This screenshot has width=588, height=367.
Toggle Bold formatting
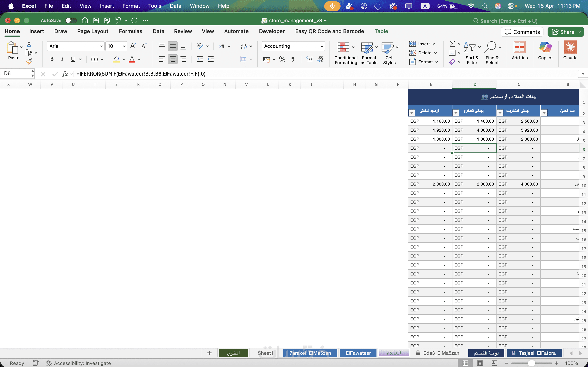52,59
